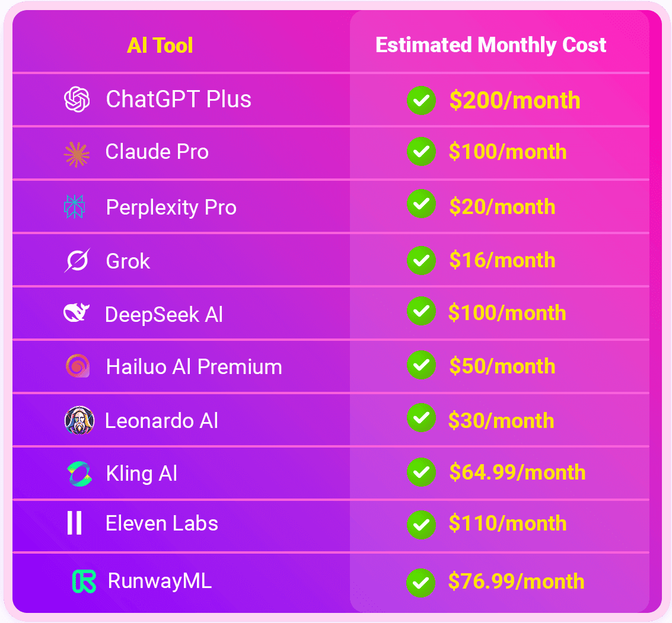Click the ChatGPT Plus logo icon
672x623 pixels.
coord(77,100)
